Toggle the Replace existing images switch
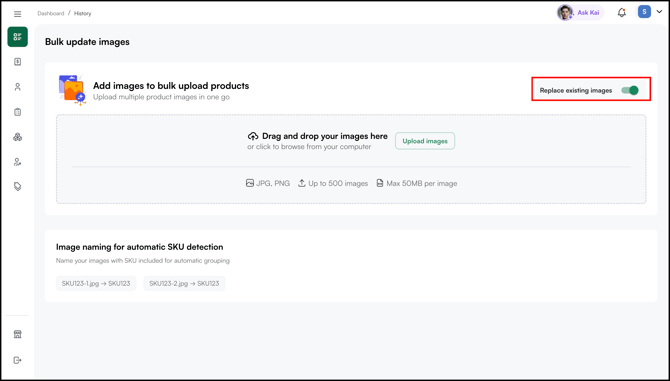Screen dimensions: 670x381 point(630,90)
